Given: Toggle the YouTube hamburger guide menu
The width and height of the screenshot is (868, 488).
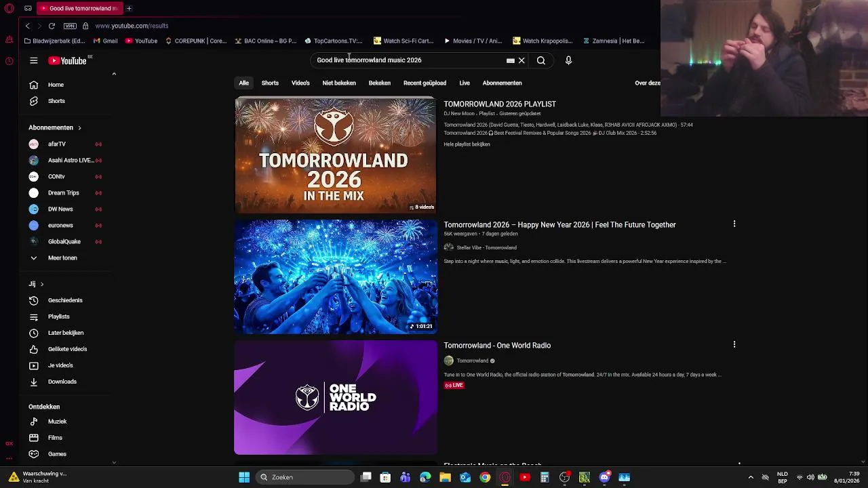Looking at the screenshot, I should [33, 60].
